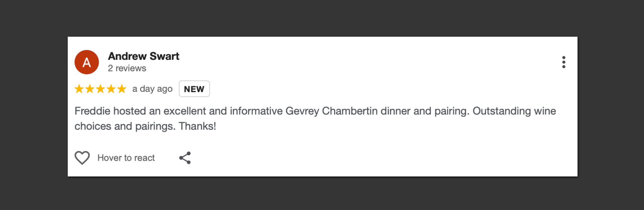The height and width of the screenshot is (210, 644).
Task: Click 'Thanks!' at the review's end
Action: (x=197, y=126)
